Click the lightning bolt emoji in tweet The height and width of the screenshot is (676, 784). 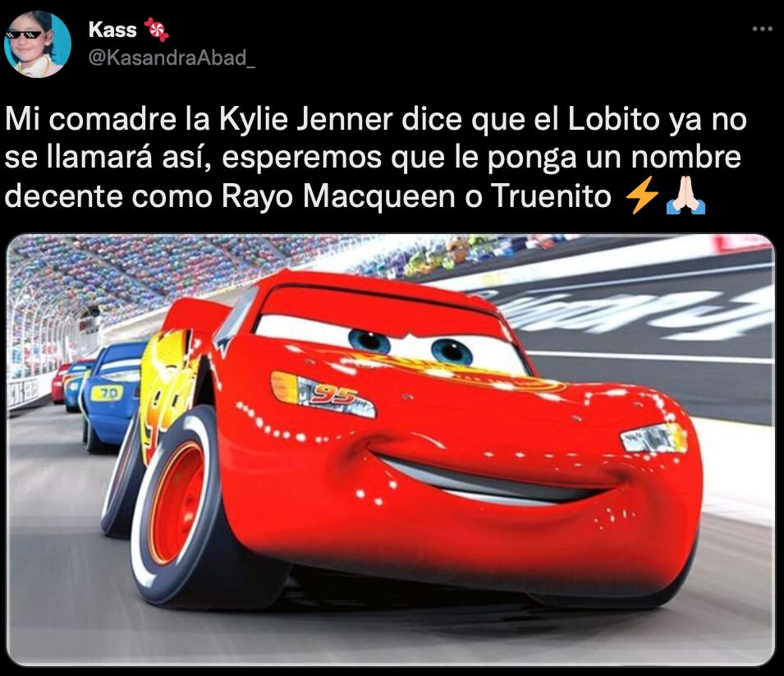click(642, 195)
